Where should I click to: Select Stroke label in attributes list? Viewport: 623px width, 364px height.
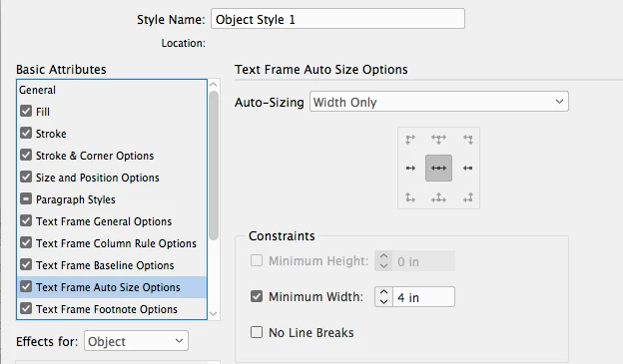click(x=51, y=134)
